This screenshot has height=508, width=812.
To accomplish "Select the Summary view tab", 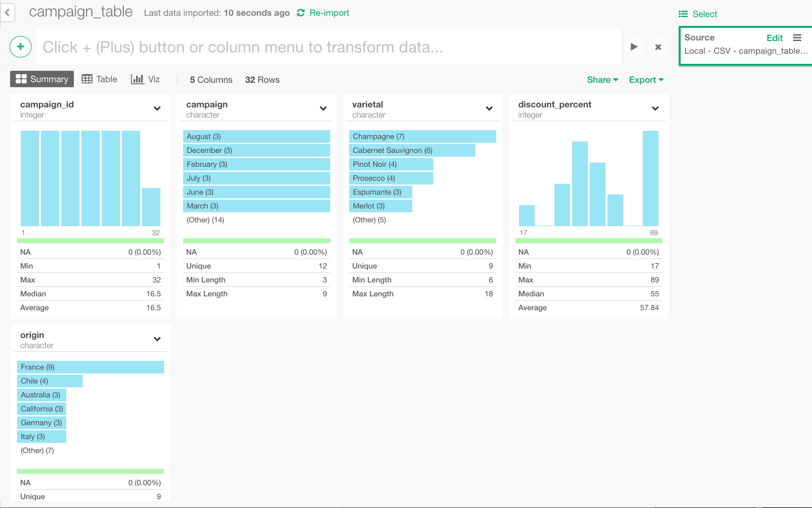I will click(x=42, y=79).
